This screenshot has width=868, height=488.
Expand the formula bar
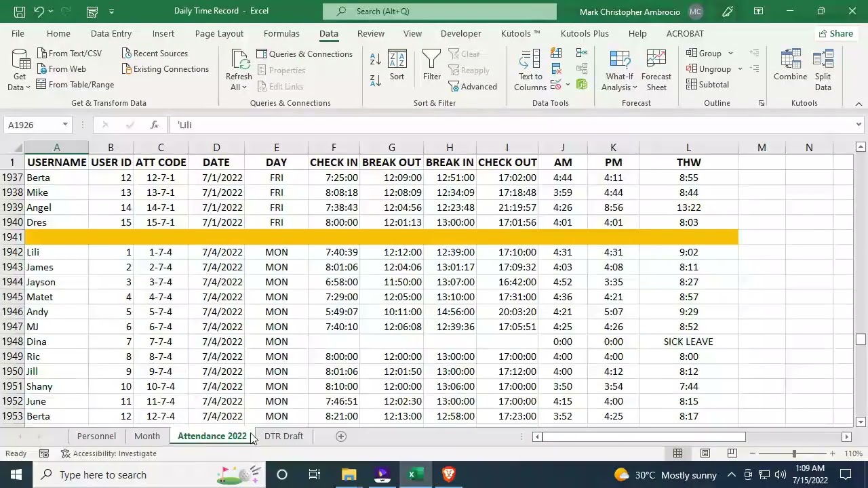pos(859,125)
